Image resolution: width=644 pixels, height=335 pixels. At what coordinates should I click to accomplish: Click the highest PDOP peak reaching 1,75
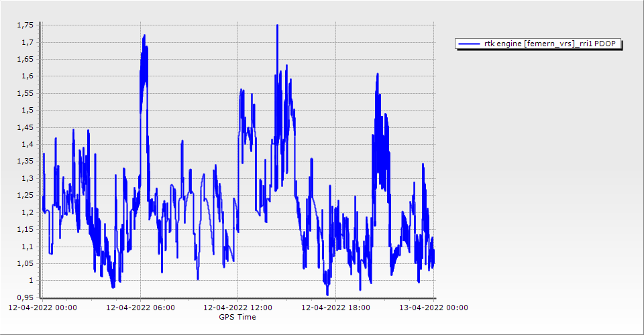point(277,26)
